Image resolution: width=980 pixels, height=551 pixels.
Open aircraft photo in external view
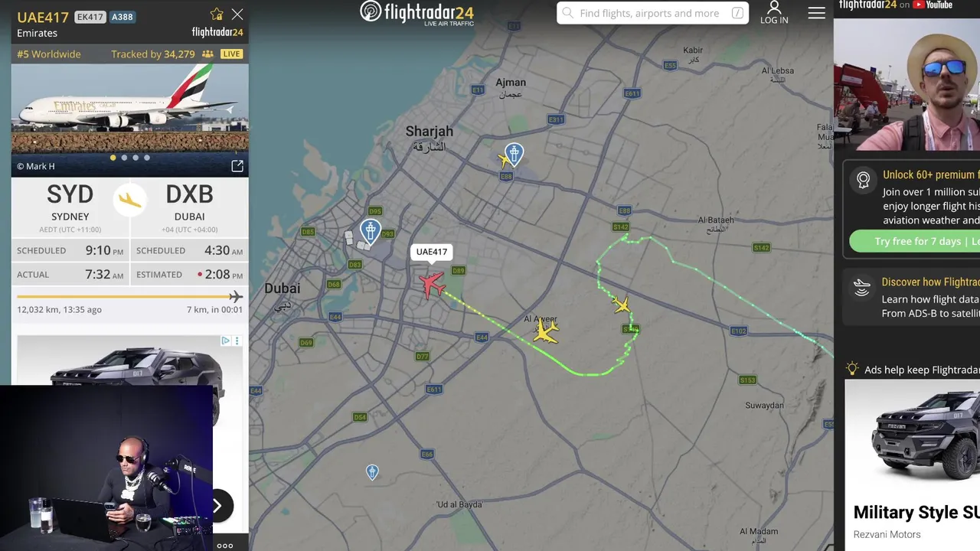click(x=237, y=166)
